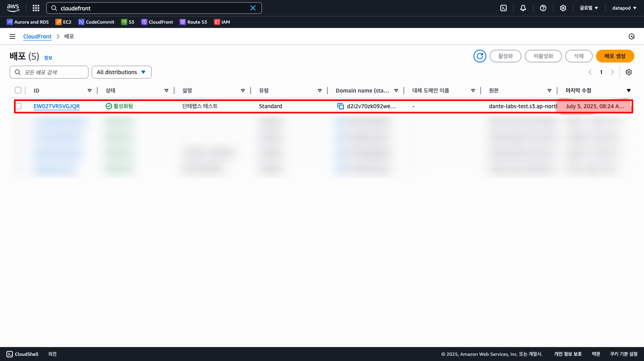
Task: Sort by Domain name column arrow
Action: 396,91
